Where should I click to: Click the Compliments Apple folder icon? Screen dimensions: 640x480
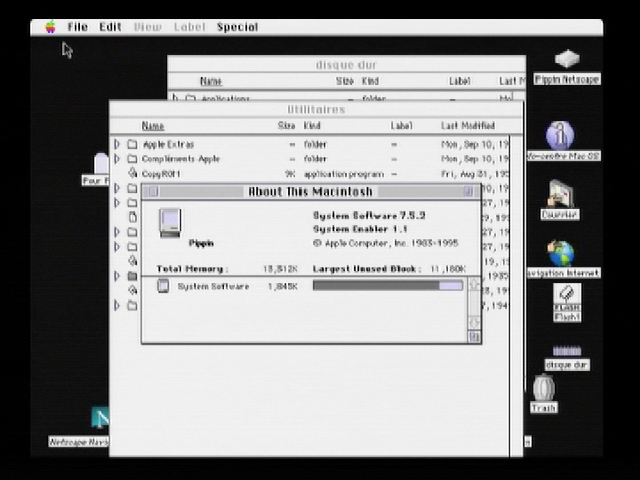tap(132, 159)
